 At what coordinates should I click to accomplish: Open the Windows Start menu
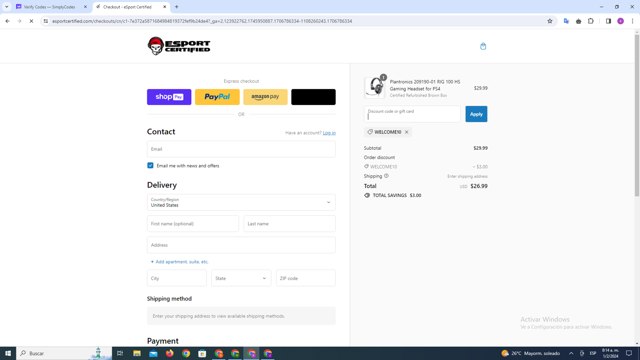8,353
